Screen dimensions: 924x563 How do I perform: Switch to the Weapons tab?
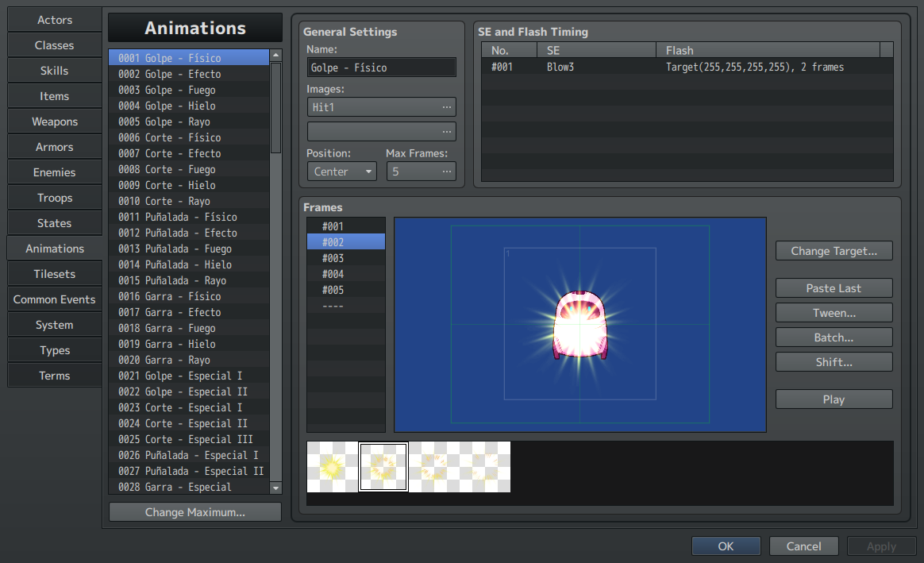point(55,121)
